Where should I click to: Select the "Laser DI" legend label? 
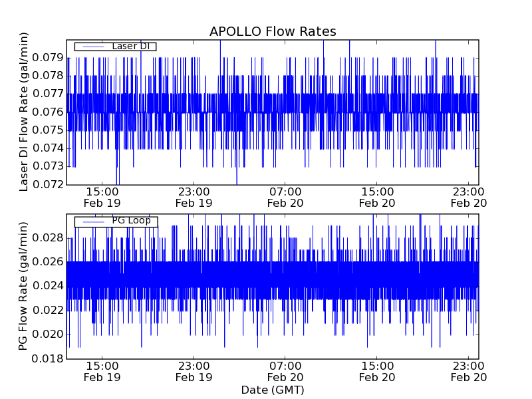(130, 47)
